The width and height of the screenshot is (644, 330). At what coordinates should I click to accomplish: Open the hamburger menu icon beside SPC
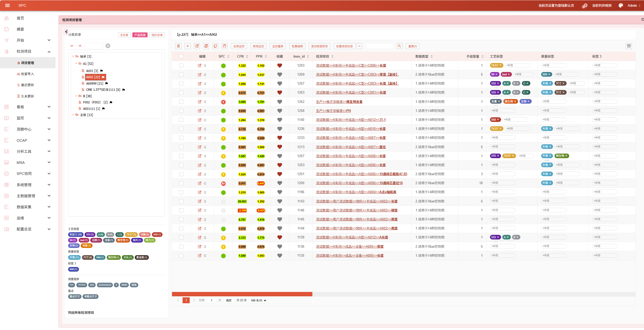(x=7, y=5)
